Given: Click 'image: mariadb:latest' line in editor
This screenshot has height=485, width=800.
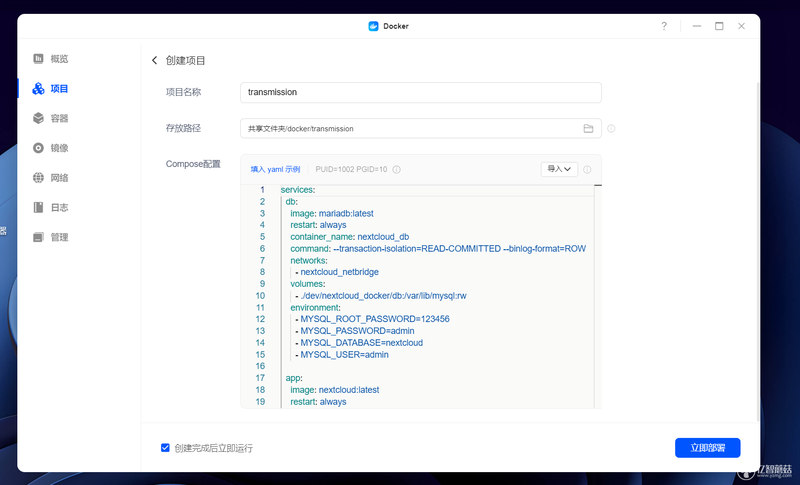Looking at the screenshot, I should click(332, 213).
